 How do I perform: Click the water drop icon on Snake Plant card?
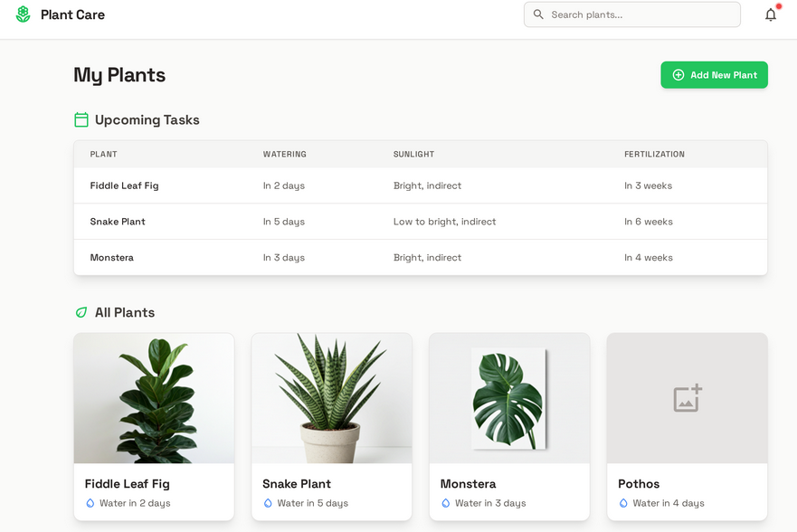click(268, 503)
